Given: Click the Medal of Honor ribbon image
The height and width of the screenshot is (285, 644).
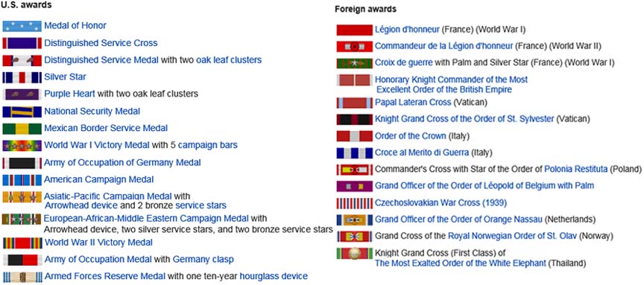Looking at the screenshot, I should pos(22,26).
